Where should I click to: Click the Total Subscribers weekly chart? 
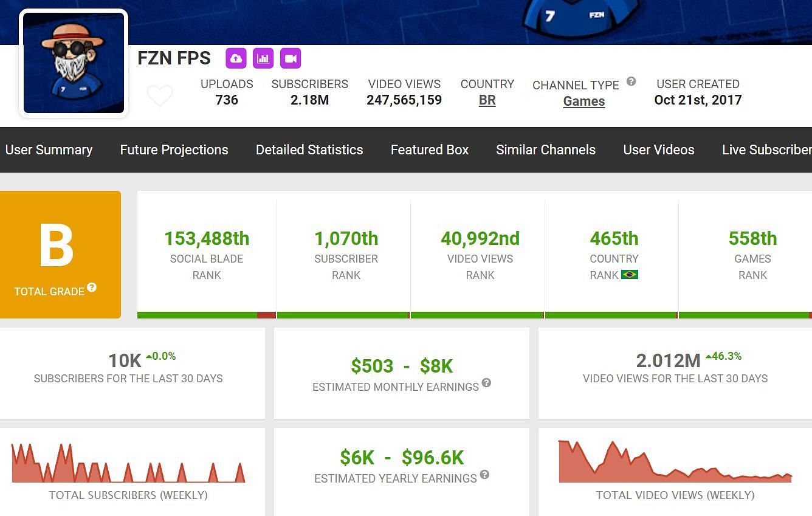point(128,463)
